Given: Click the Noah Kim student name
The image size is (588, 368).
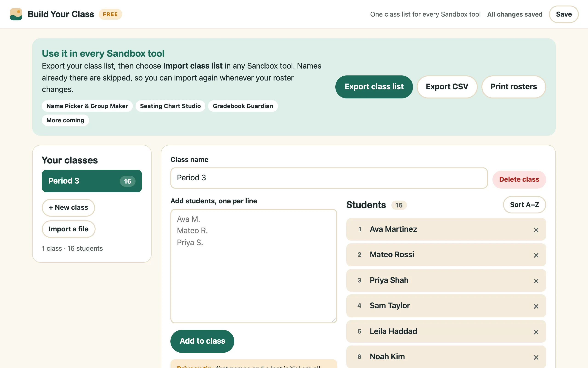Looking at the screenshot, I should click(387, 356).
